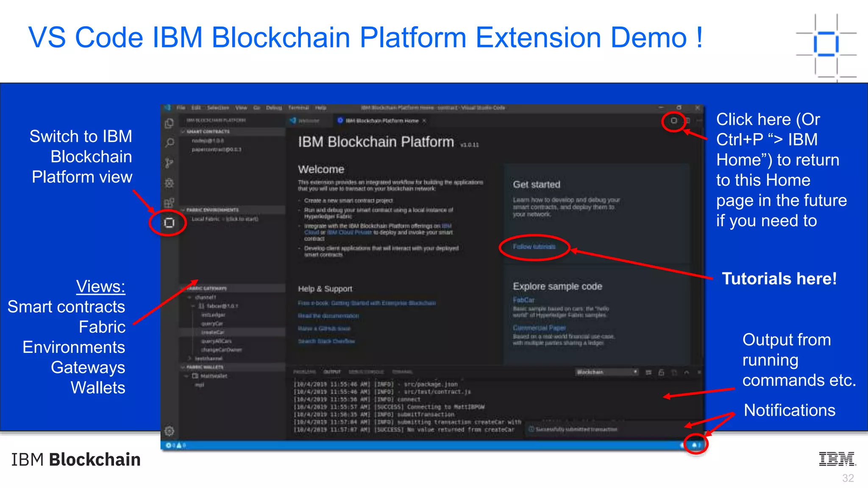Open the Blockchain output channel dropdown
The width and height of the screenshot is (868, 488).
pyautogui.click(x=607, y=372)
